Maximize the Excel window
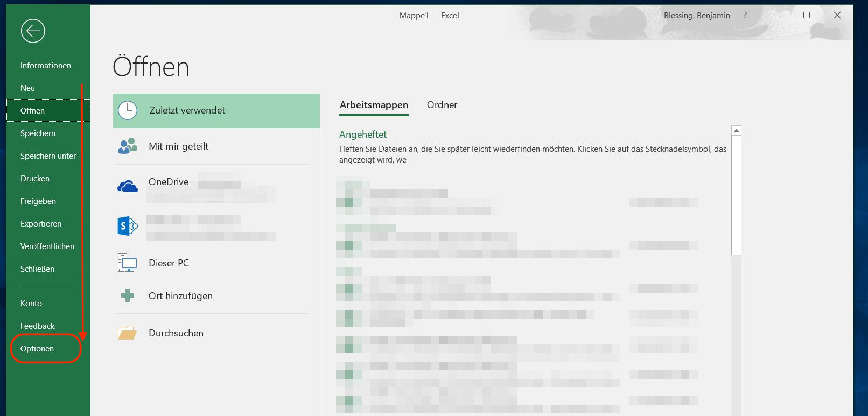The image size is (868, 416). pos(807,16)
